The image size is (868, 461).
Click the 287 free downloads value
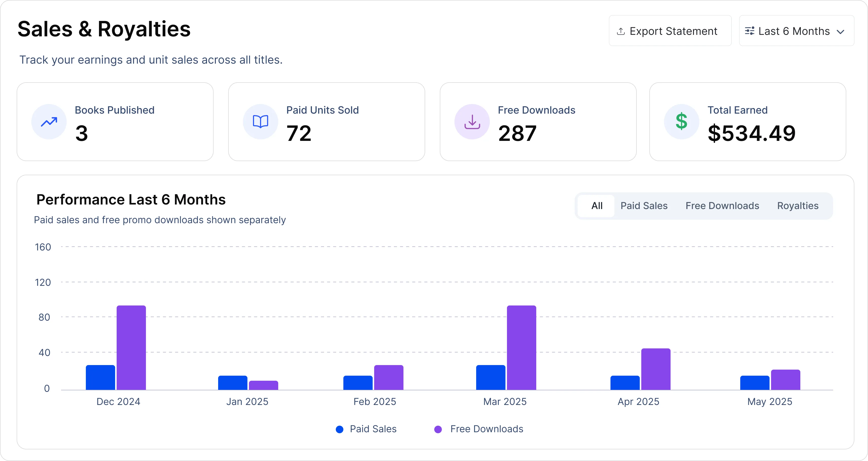coord(517,134)
